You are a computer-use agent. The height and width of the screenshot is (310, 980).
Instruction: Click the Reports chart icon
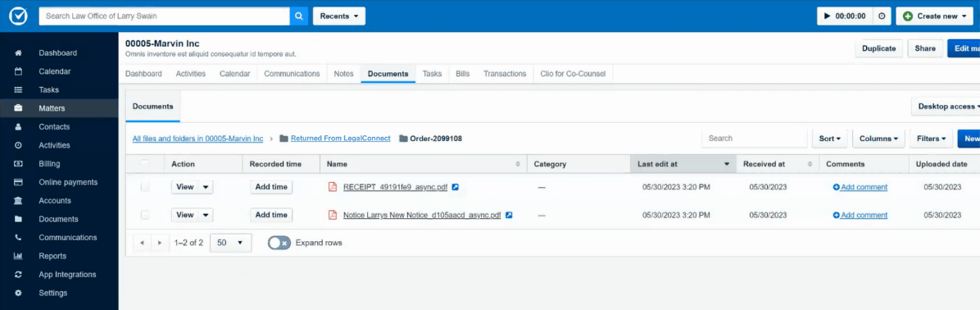point(18,256)
